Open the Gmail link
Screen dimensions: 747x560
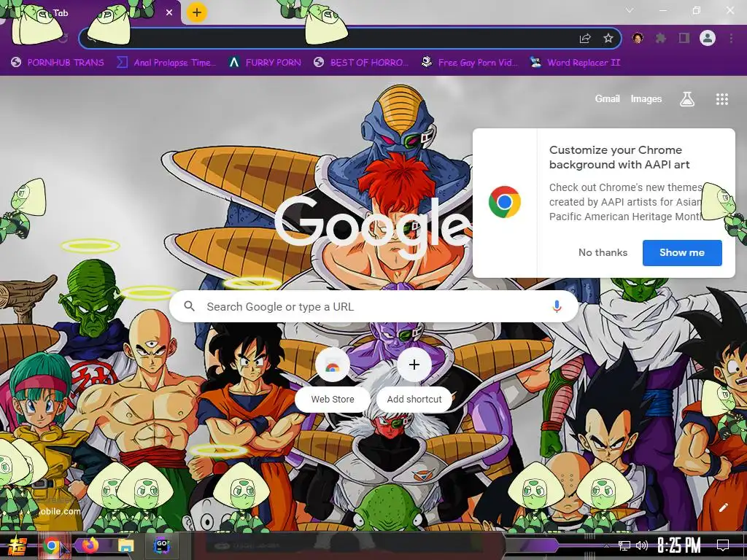coord(607,98)
